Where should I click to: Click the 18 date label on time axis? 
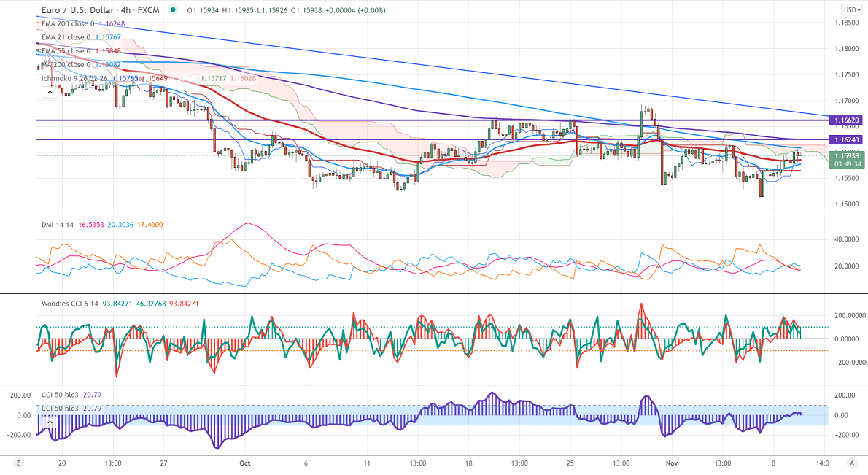click(468, 463)
